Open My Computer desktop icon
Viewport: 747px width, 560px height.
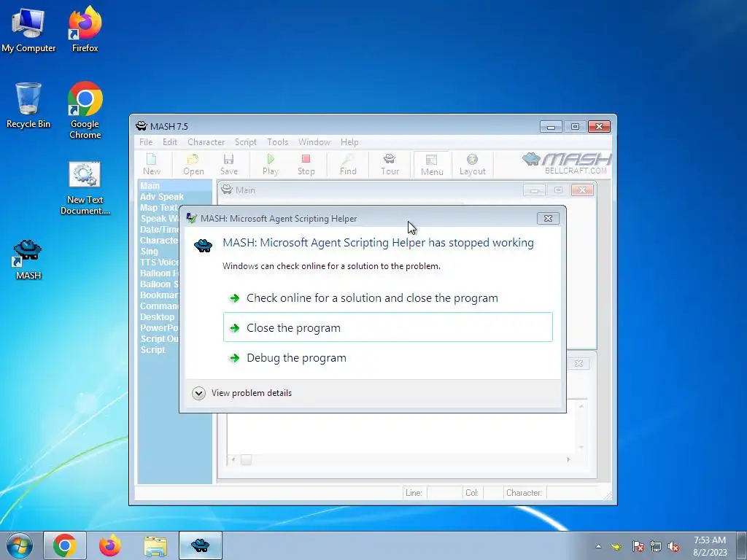[28, 30]
